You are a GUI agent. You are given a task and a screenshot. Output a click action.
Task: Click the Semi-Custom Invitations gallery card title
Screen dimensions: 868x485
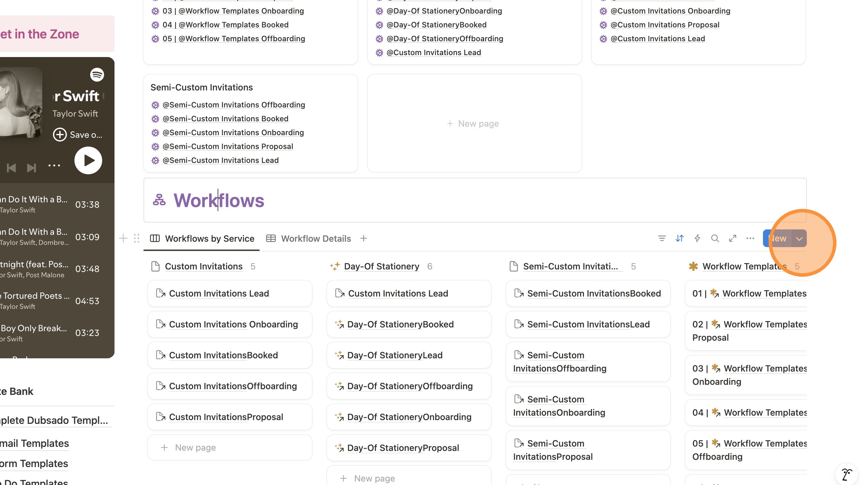coord(202,88)
